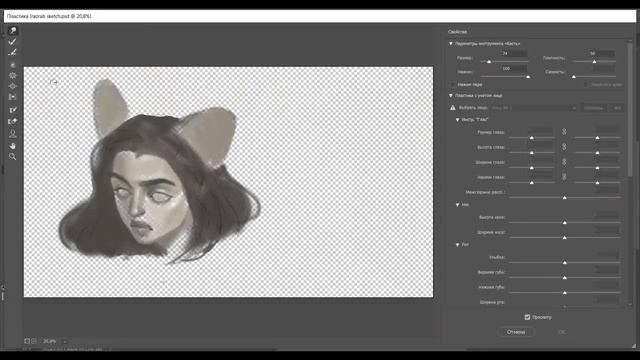
Task: Adjust the left Eye Size slider
Action: [x=531, y=138]
